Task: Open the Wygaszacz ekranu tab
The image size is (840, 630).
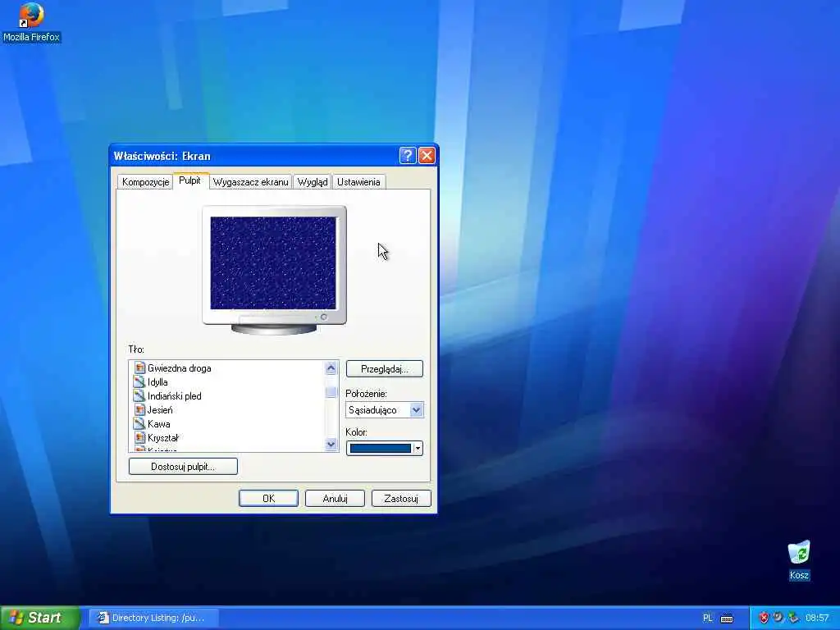Action: tap(251, 182)
